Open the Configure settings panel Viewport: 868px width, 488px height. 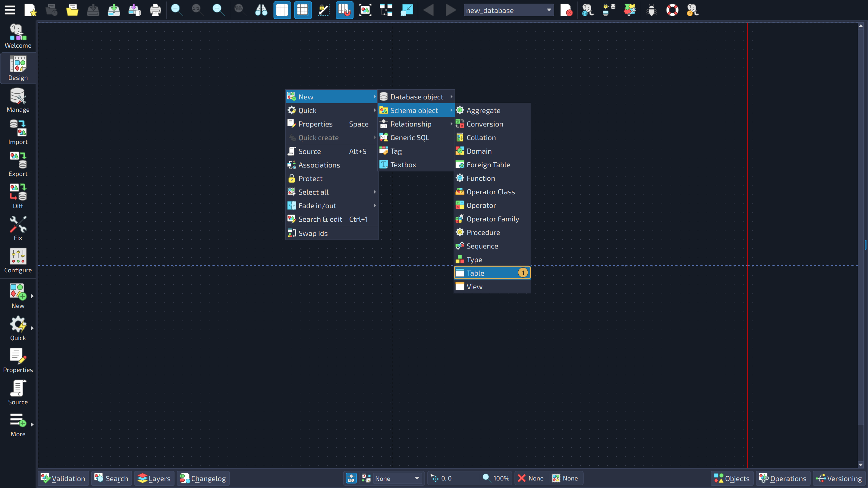tap(18, 260)
